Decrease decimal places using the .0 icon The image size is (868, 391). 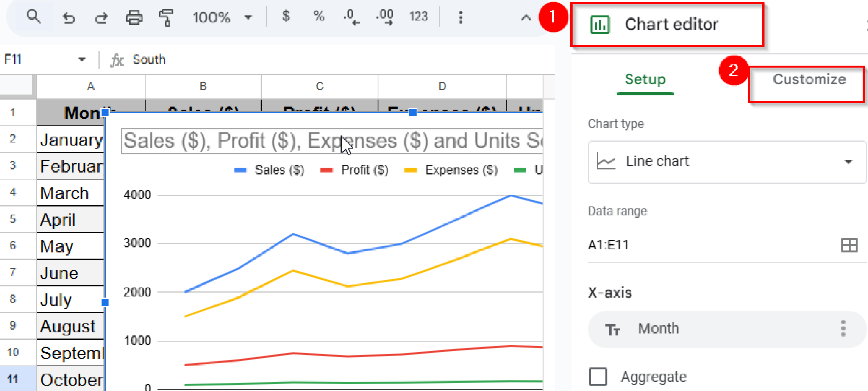pyautogui.click(x=350, y=17)
